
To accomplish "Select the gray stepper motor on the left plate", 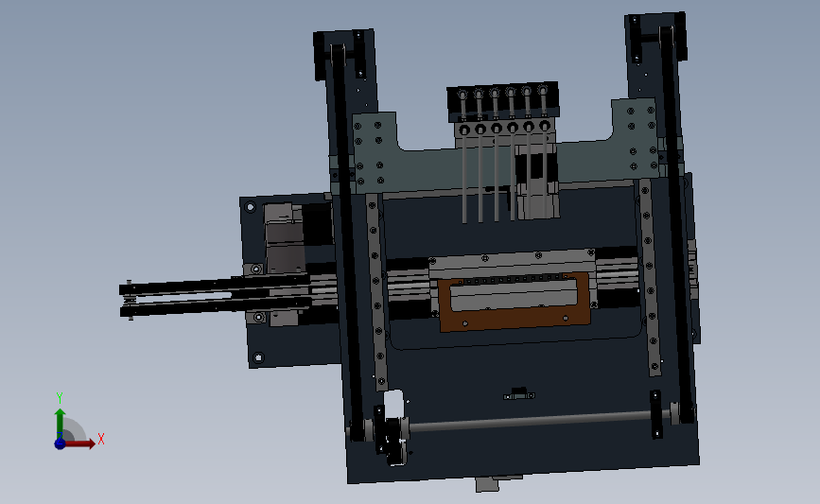I will coord(285,236).
